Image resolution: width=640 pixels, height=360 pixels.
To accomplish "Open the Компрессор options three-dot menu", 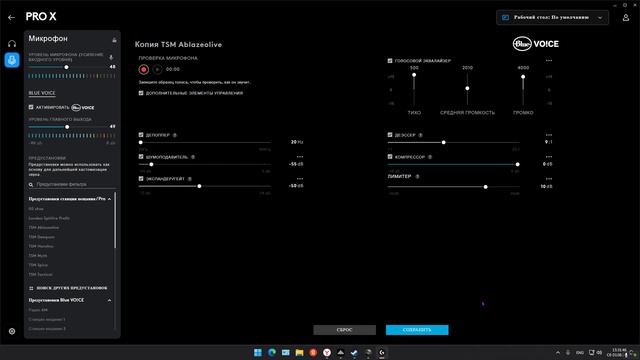I will [549, 157].
